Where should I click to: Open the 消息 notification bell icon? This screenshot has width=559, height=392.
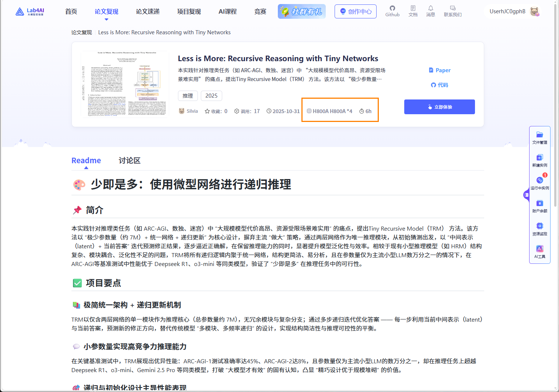430,11
